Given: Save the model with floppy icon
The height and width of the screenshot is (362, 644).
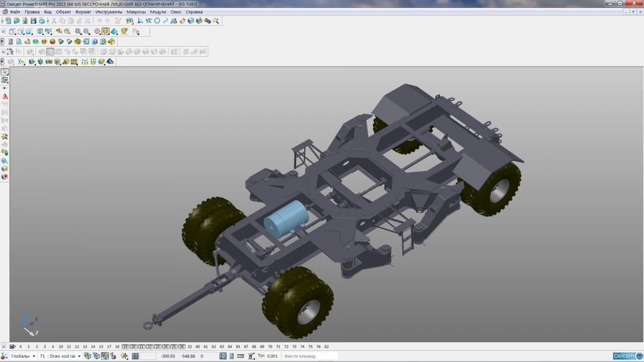Looking at the screenshot, I should (33, 20).
